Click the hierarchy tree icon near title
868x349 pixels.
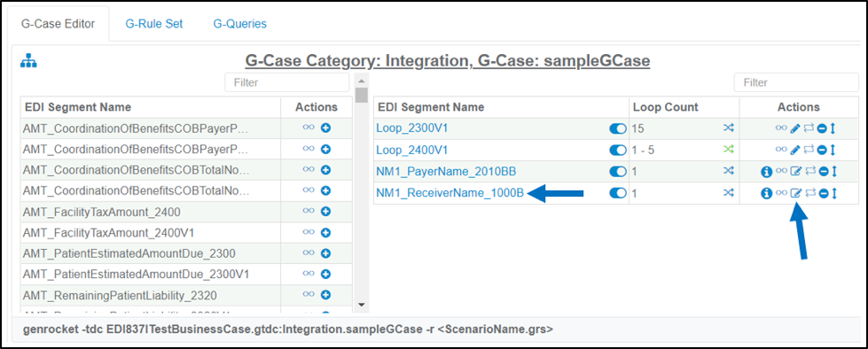point(28,62)
